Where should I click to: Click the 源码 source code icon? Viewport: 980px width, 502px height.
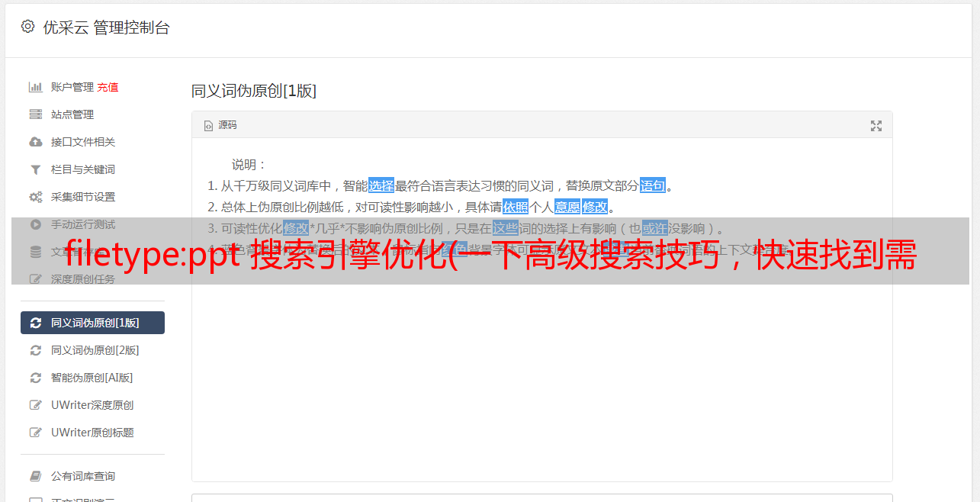coord(208,126)
